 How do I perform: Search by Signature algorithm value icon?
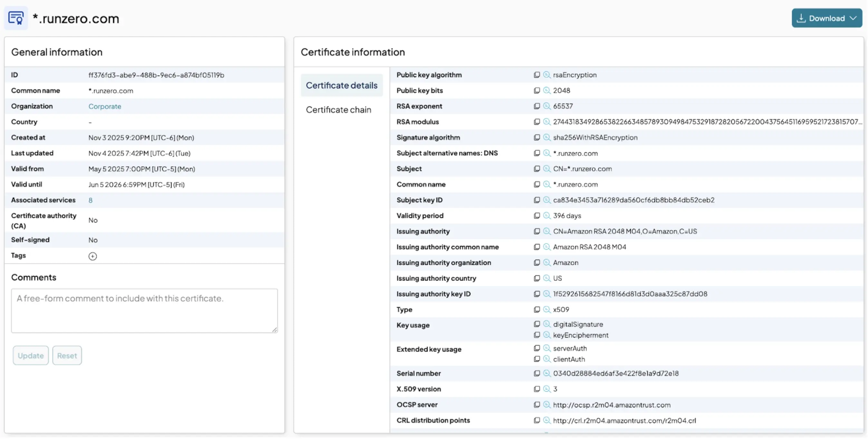(x=546, y=138)
